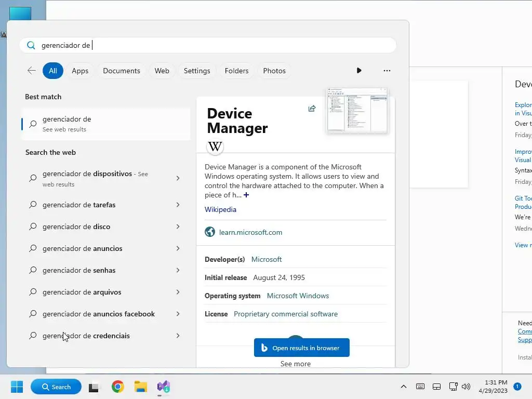Open the three-dots more options menu

[x=387, y=71]
